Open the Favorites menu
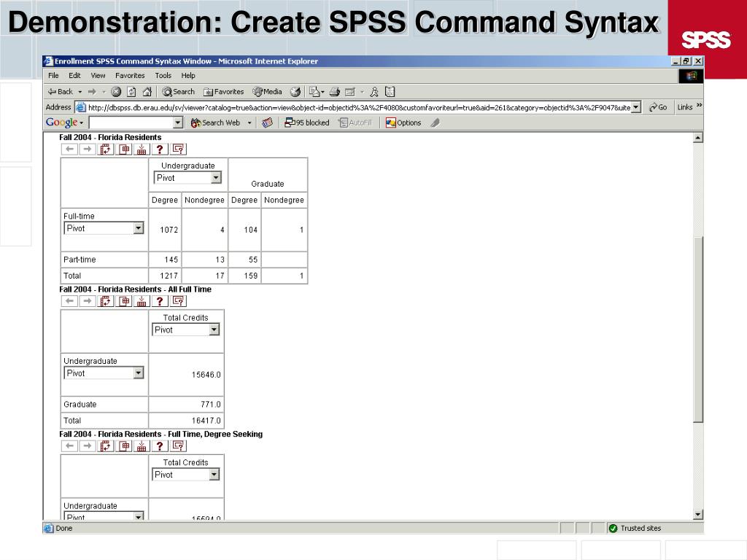Viewport: 747px width, 560px height. click(130, 76)
